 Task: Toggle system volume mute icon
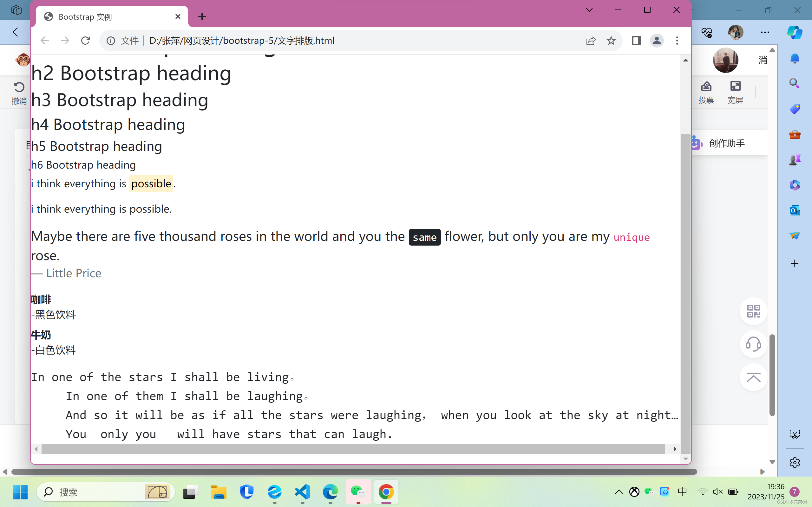coord(717,491)
